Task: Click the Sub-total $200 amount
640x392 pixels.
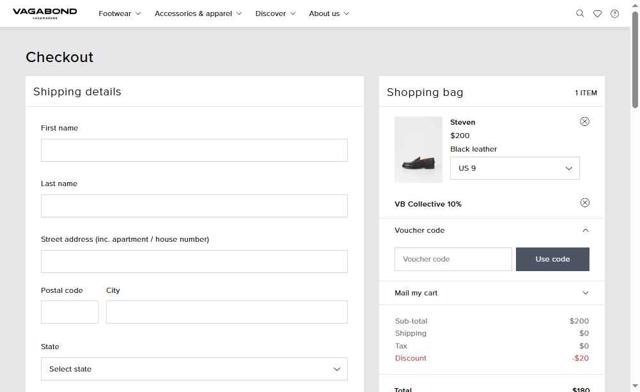Action: click(x=579, y=321)
